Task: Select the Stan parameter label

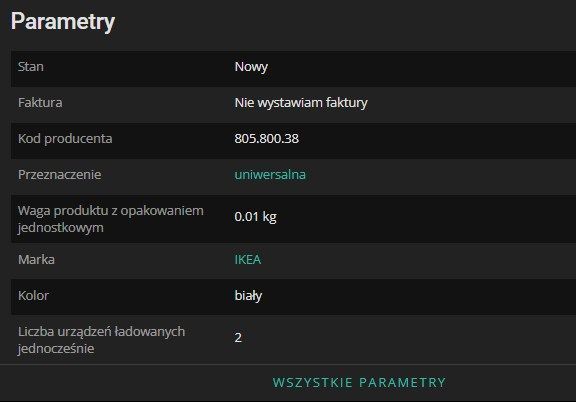Action: coord(31,67)
